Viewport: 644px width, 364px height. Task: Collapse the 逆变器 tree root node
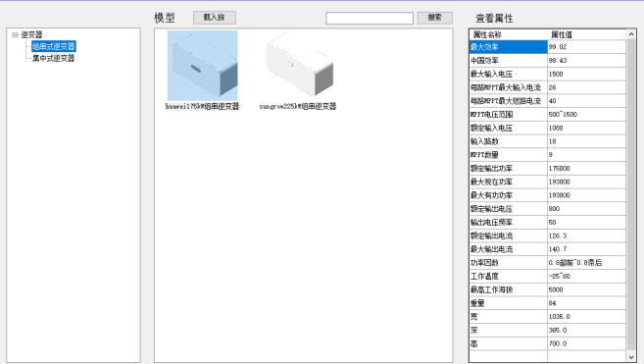tap(15, 34)
